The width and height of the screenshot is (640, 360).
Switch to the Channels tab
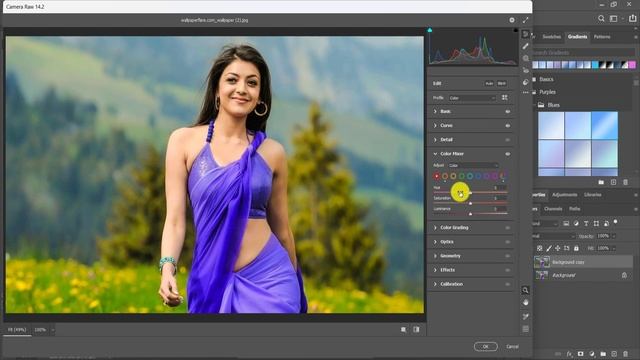pyautogui.click(x=553, y=209)
